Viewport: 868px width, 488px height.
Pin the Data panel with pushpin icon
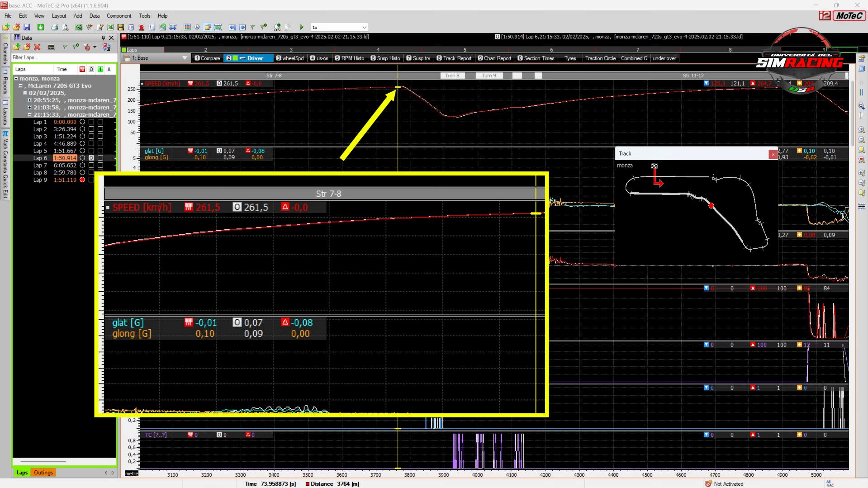(x=103, y=38)
